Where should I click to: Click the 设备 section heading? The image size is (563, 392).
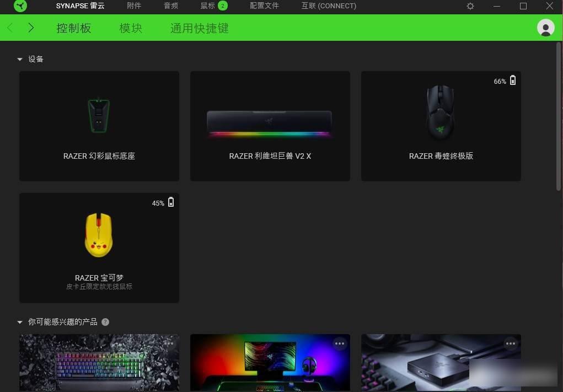[35, 59]
